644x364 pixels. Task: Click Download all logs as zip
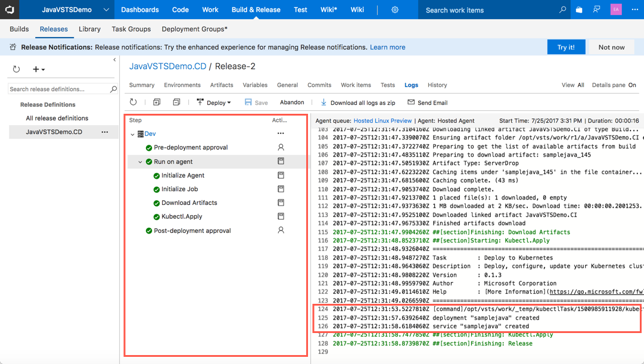coord(357,102)
